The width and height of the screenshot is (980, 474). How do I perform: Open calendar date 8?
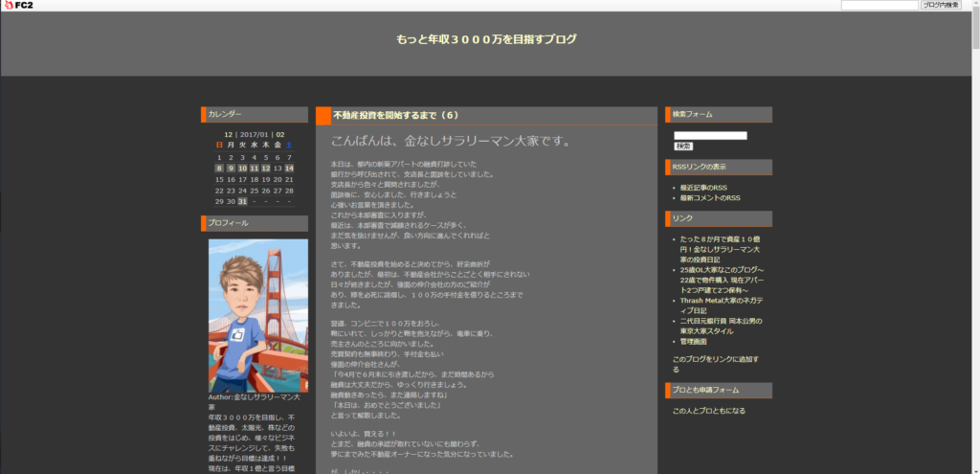tap(219, 168)
